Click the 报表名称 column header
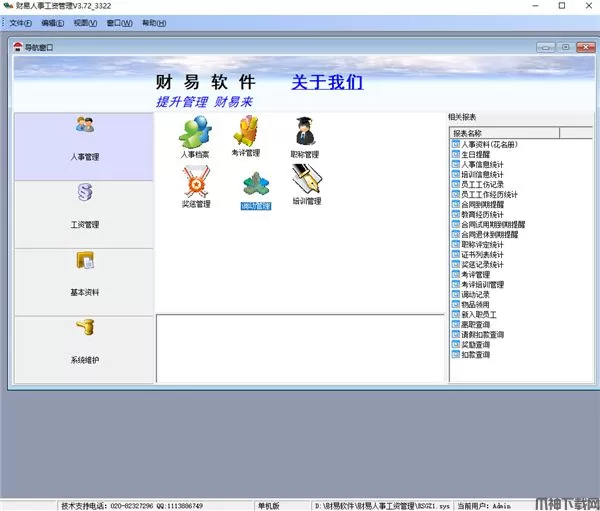 point(504,133)
